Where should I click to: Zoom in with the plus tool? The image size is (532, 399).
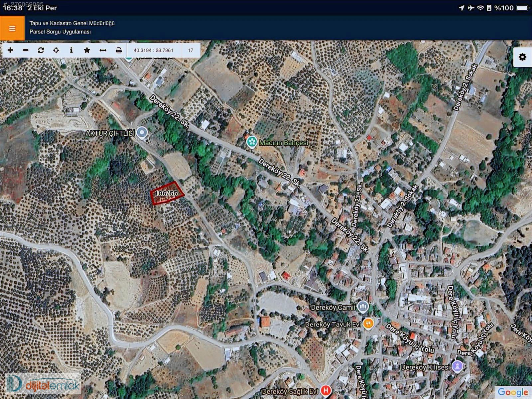10,50
